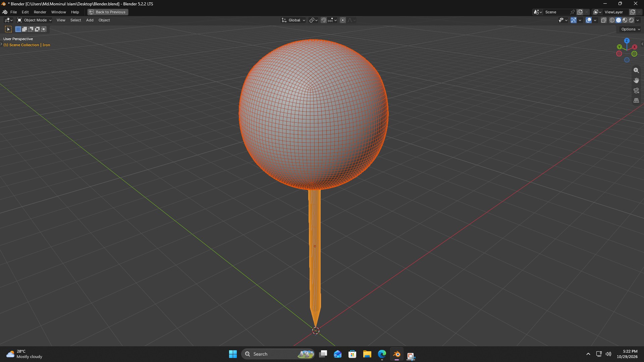Viewport: 644px width, 362px height.
Task: Open the pivot point dropdown
Action: click(x=313, y=20)
